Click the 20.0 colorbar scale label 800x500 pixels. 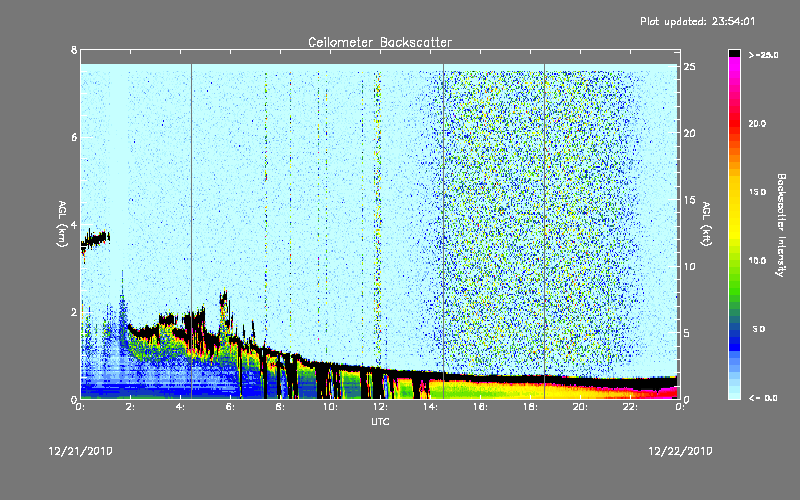(x=757, y=123)
